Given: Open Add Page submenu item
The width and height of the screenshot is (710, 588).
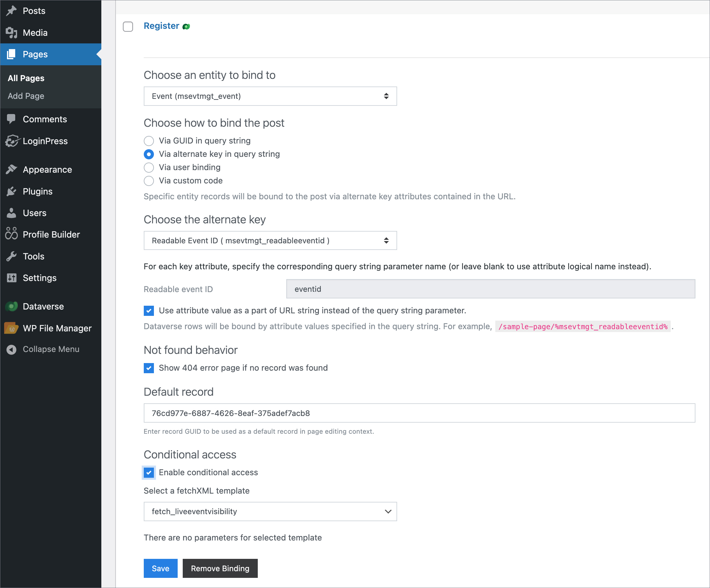Looking at the screenshot, I should 26,96.
